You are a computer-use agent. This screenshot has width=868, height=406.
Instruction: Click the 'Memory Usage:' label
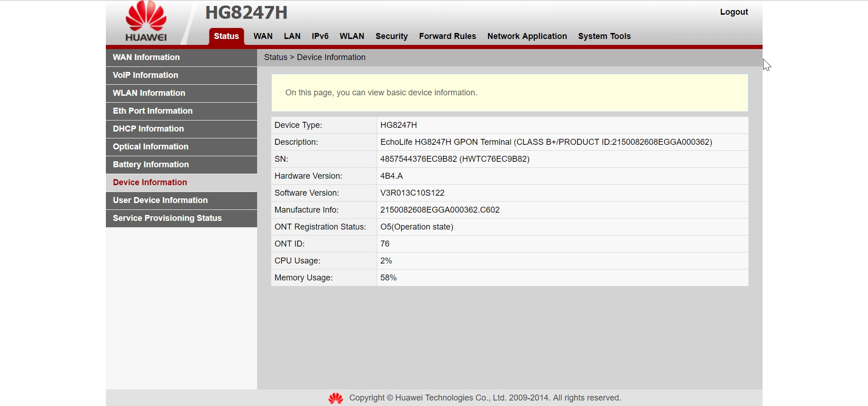[303, 278]
